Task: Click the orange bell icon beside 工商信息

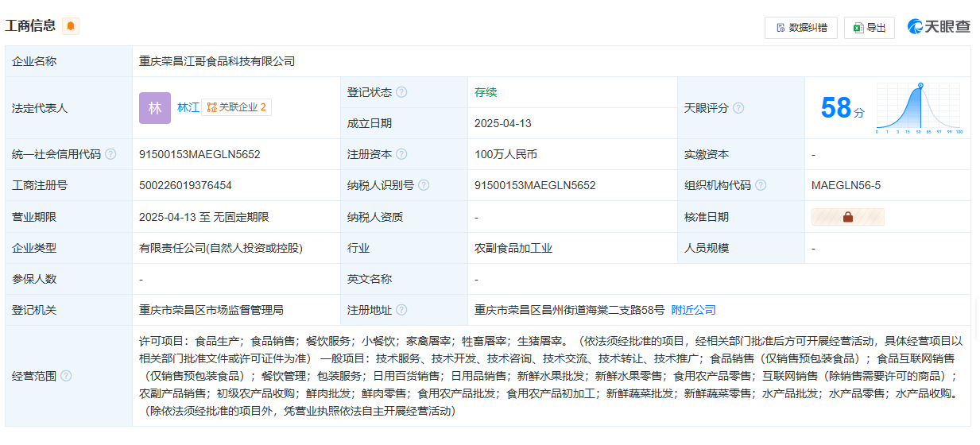Action: [x=71, y=26]
